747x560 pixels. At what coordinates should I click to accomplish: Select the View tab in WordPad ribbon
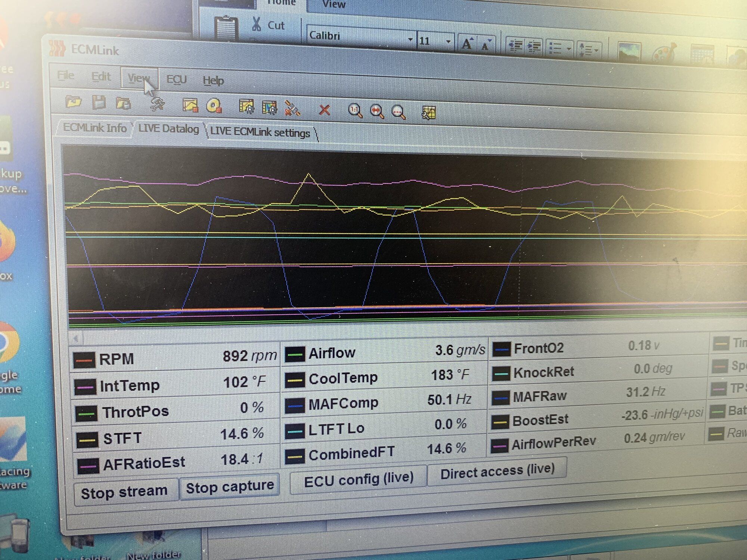[334, 4]
